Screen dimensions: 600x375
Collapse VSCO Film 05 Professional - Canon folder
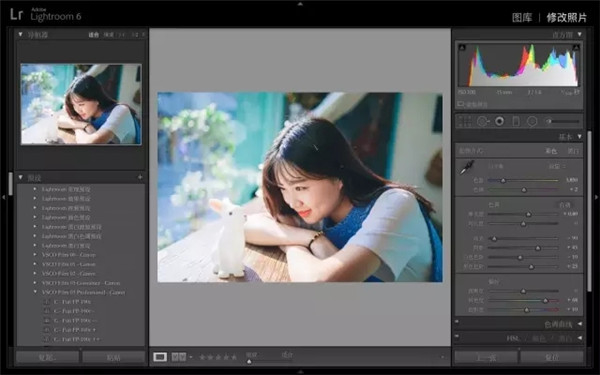tap(35, 292)
